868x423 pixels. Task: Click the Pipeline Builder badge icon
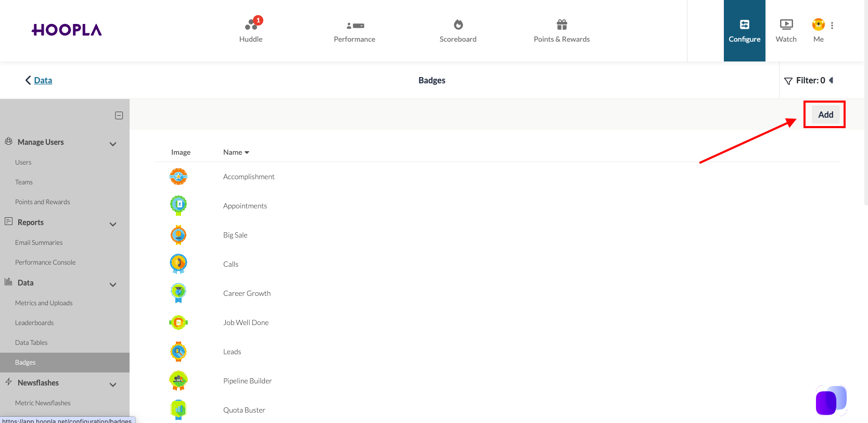coord(178,381)
